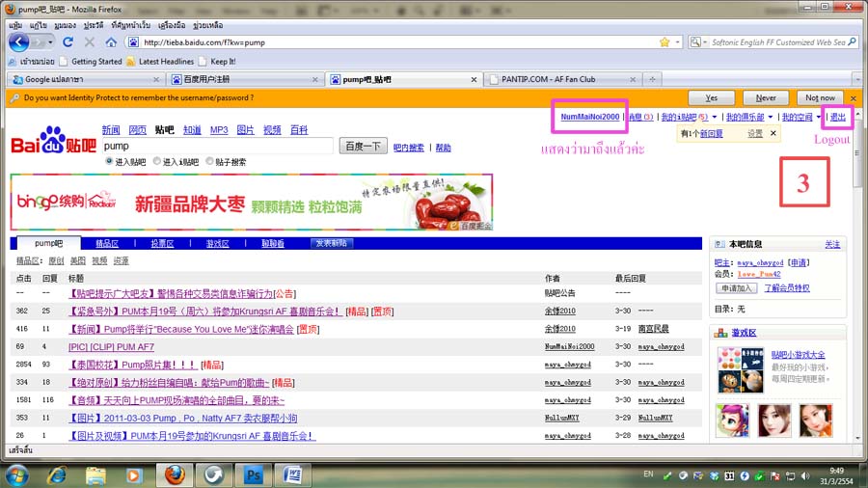Viewport: 868px width, 488px height.
Task: Reload page with the refresh icon
Action: (68, 42)
